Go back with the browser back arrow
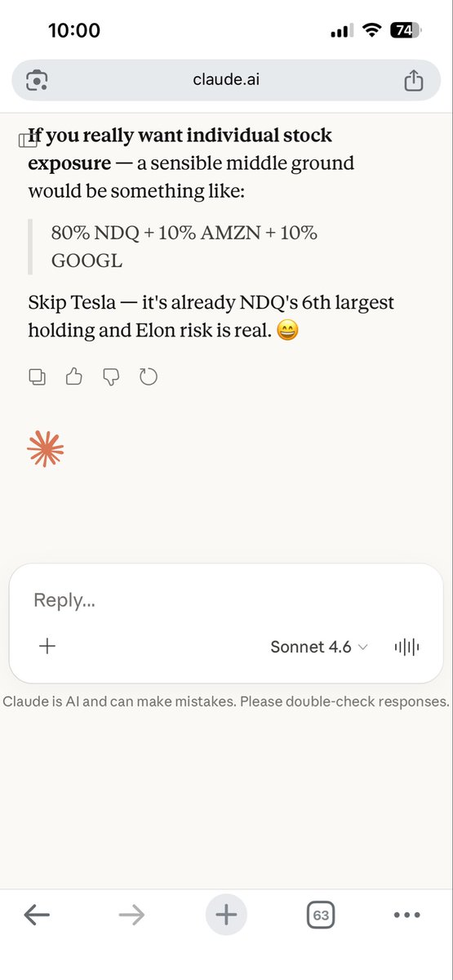Image resolution: width=453 pixels, height=980 pixels. tap(37, 915)
